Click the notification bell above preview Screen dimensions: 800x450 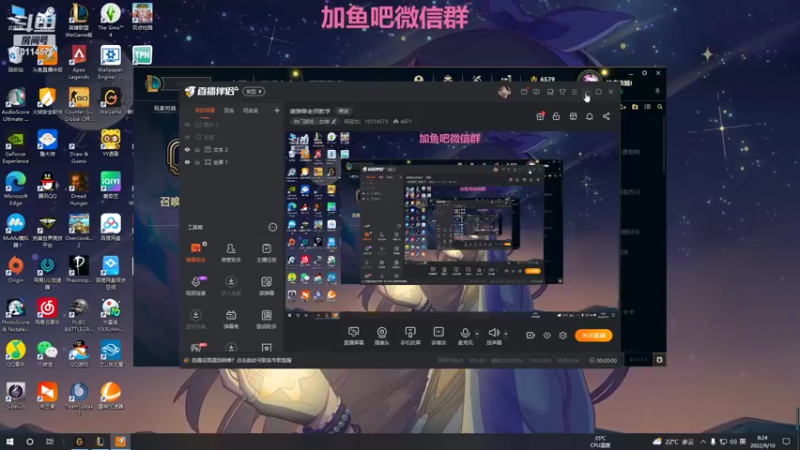[x=589, y=116]
